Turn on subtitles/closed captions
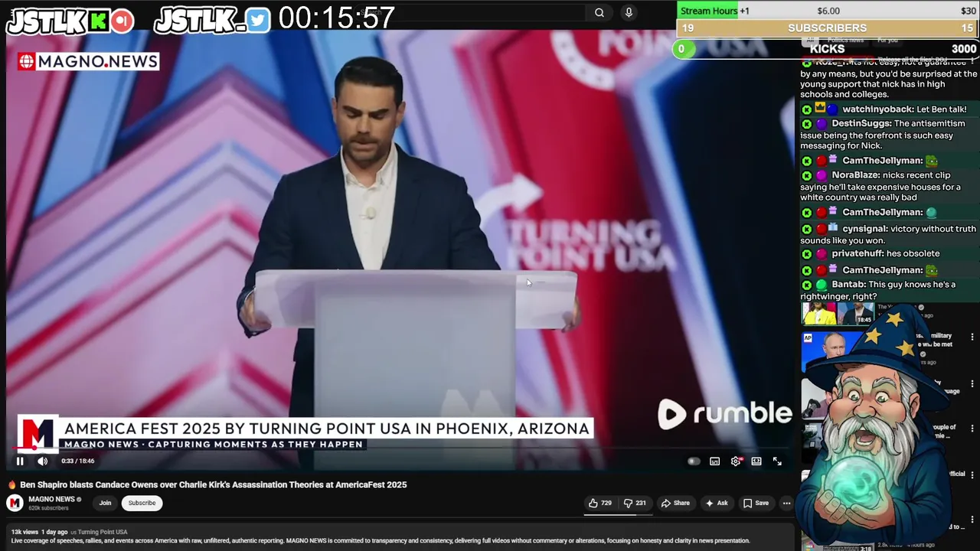Viewport: 980px width, 551px height. tap(714, 461)
